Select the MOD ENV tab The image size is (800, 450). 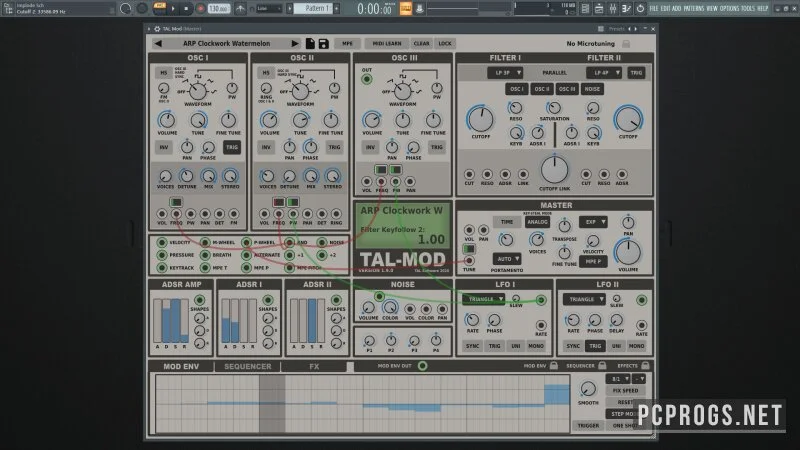(x=181, y=366)
